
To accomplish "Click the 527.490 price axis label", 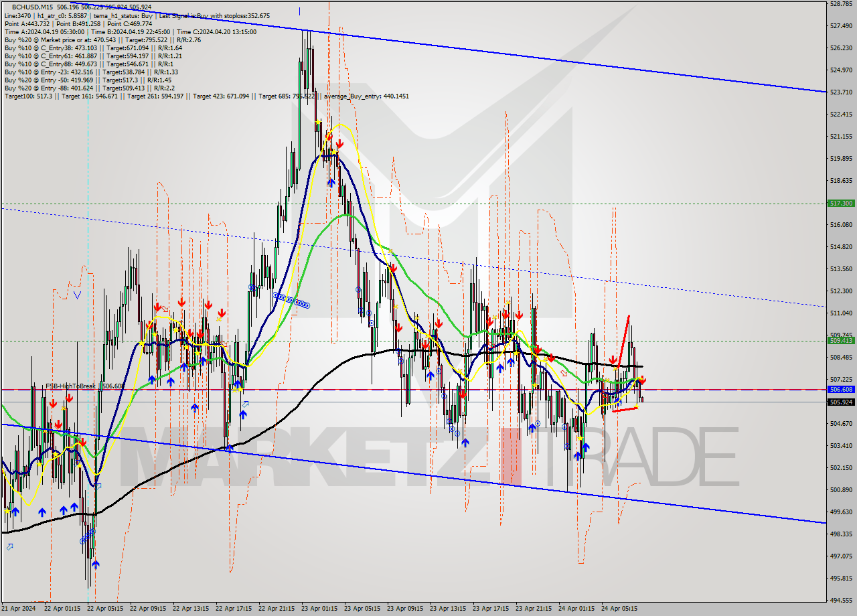I will pyautogui.click(x=840, y=26).
